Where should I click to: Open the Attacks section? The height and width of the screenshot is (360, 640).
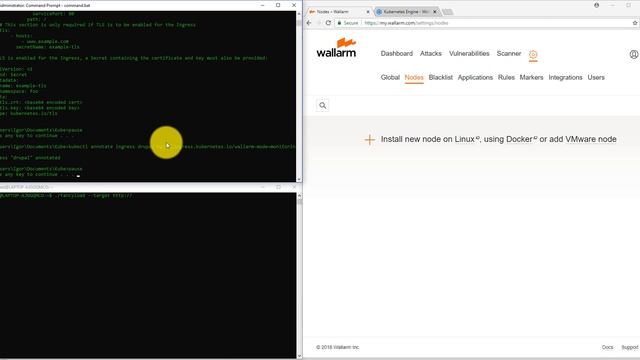coord(431,53)
